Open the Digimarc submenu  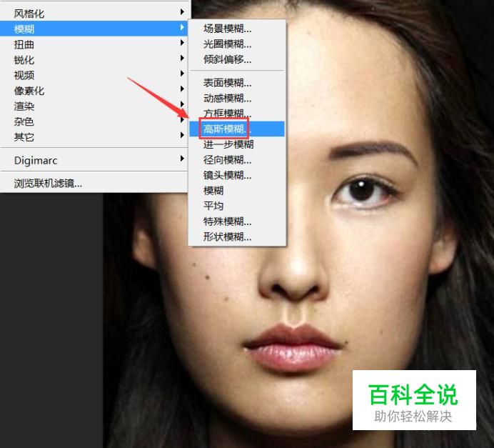(x=94, y=160)
